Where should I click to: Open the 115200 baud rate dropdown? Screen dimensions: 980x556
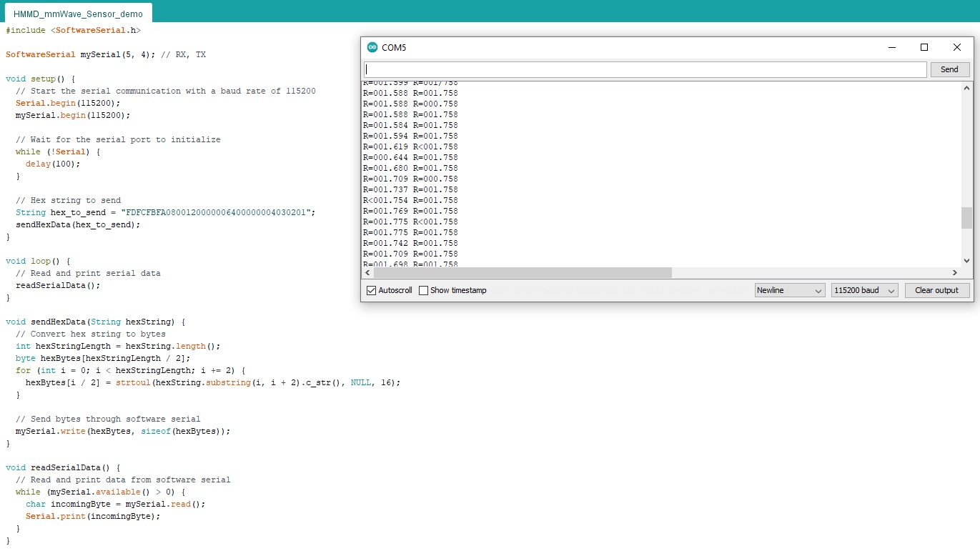[863, 290]
